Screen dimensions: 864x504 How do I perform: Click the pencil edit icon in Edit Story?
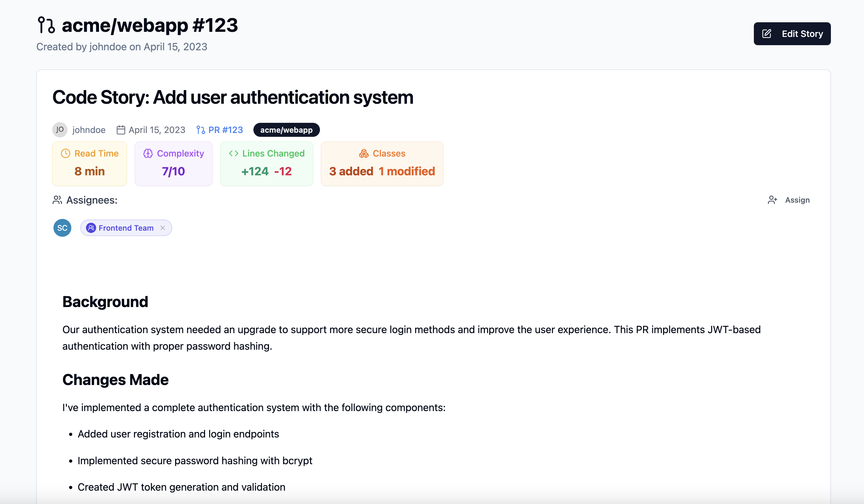coord(767,34)
